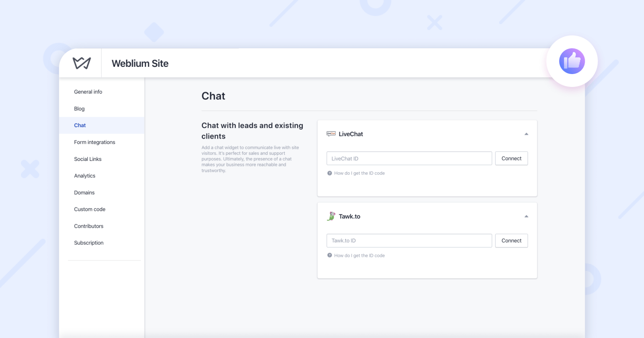Click the help icon under LiveChat ID
The width and height of the screenshot is (644, 338).
(x=330, y=173)
